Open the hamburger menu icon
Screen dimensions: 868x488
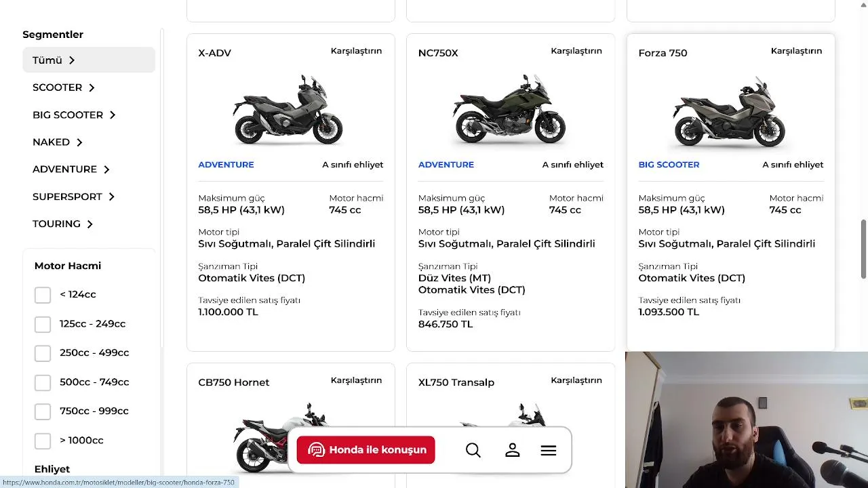(x=549, y=450)
